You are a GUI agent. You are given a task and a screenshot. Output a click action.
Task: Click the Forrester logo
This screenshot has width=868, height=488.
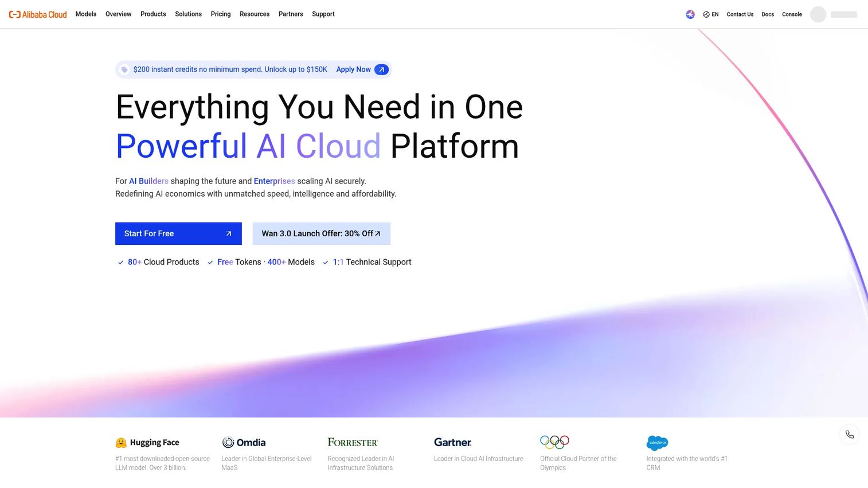tap(353, 442)
